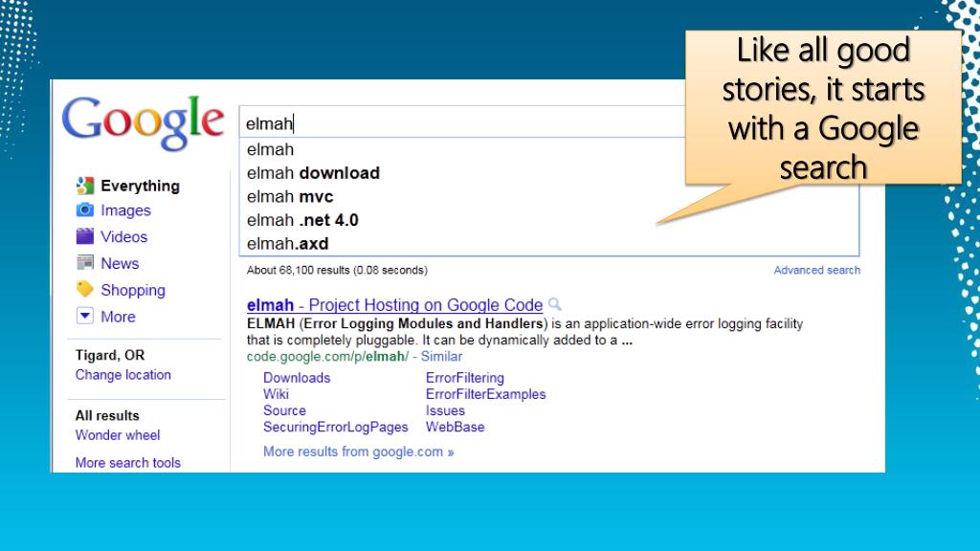Open the Source sitelink
Screen dimensions: 980x551
[x=284, y=410]
